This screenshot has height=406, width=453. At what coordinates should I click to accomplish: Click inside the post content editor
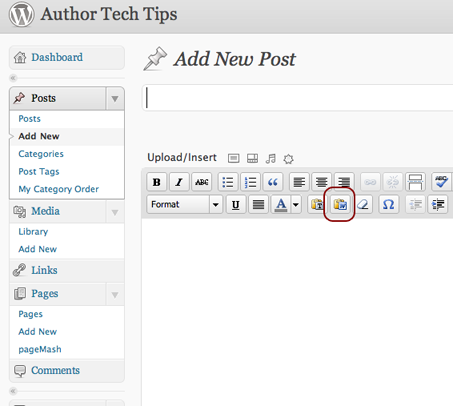tap(297, 312)
